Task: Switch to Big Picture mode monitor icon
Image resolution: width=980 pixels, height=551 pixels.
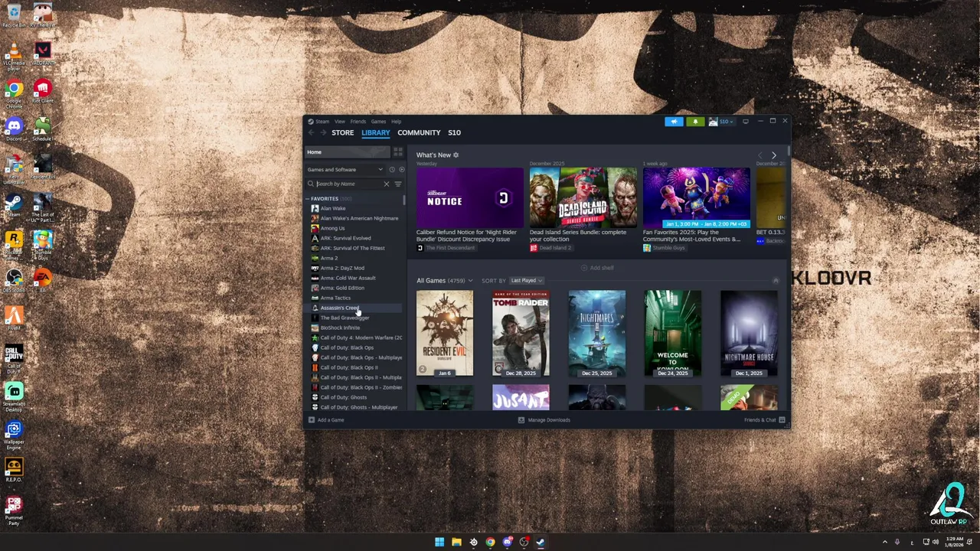Action: pos(745,121)
